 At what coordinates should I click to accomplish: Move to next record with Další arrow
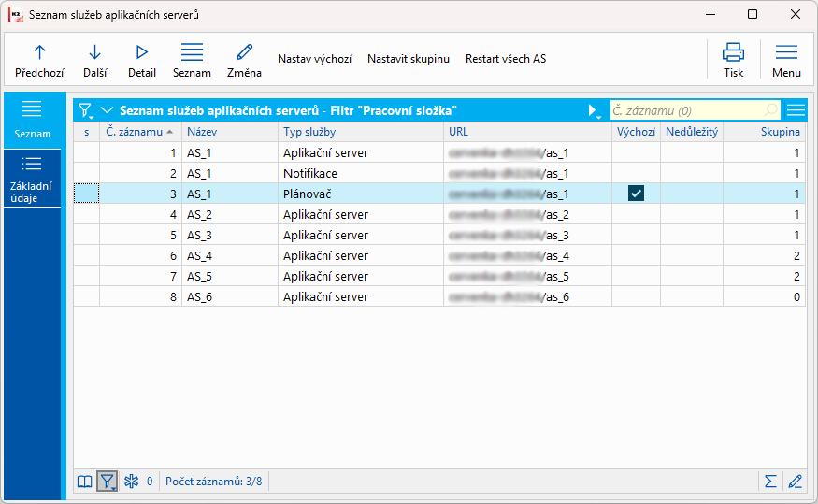click(x=94, y=60)
